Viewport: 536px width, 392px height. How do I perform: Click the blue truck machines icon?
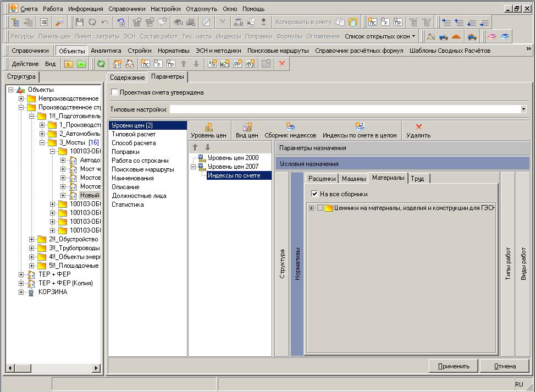pos(443,36)
